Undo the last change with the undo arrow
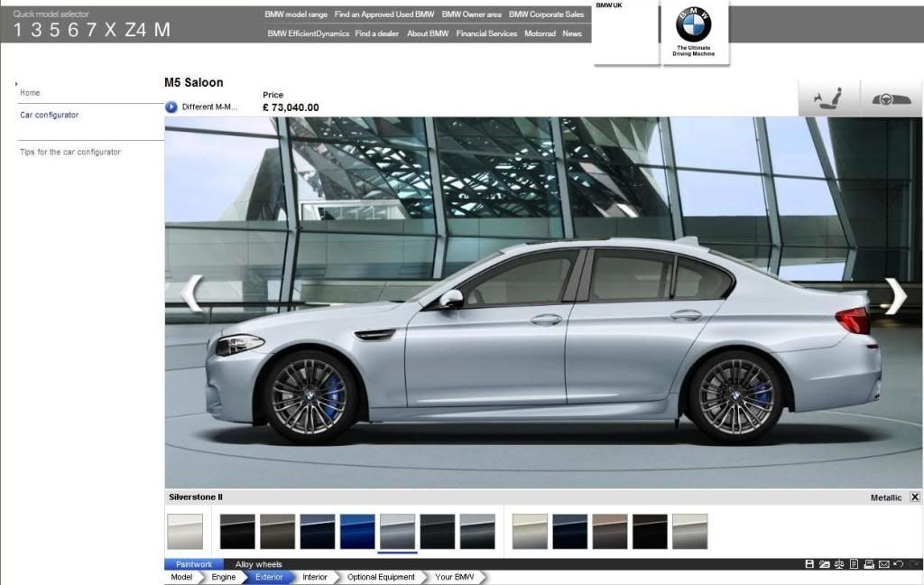The width and height of the screenshot is (924, 585). (898, 564)
